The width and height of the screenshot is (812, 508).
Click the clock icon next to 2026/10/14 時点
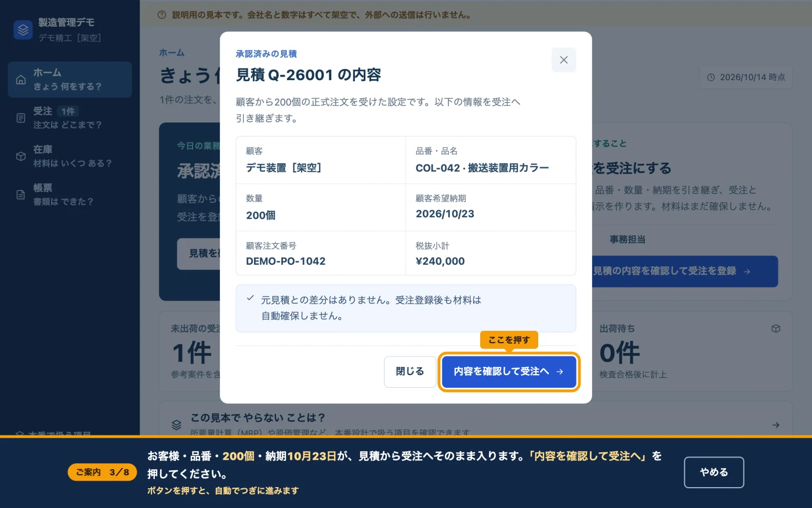tap(711, 77)
